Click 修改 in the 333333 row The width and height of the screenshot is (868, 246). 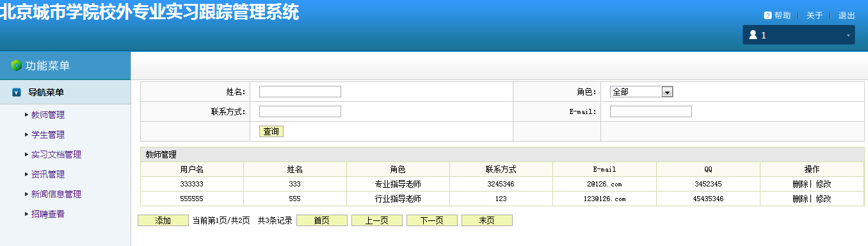[x=823, y=184]
